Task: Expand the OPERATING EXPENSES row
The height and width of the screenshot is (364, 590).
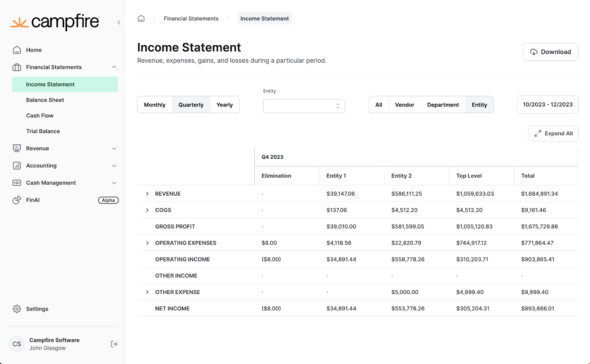Action: pyautogui.click(x=147, y=243)
